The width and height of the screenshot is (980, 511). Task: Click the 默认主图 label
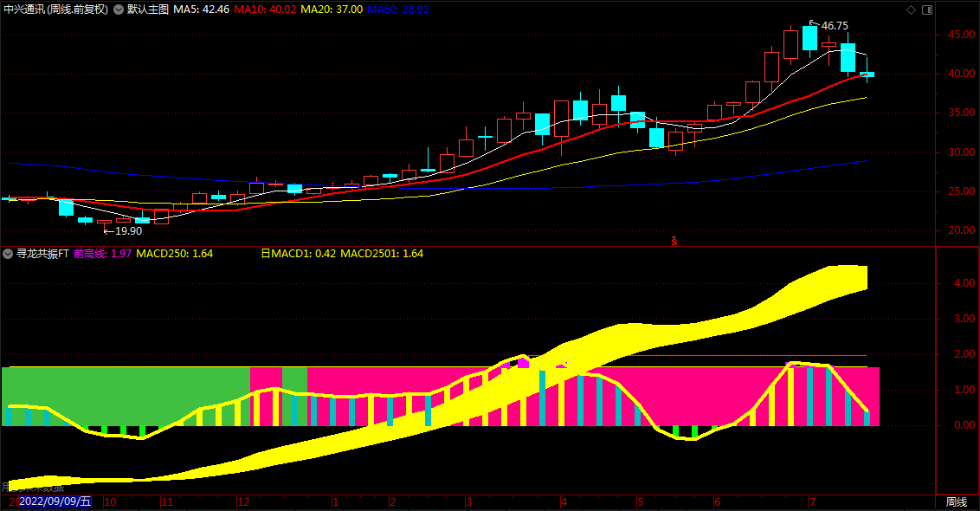coord(147,10)
